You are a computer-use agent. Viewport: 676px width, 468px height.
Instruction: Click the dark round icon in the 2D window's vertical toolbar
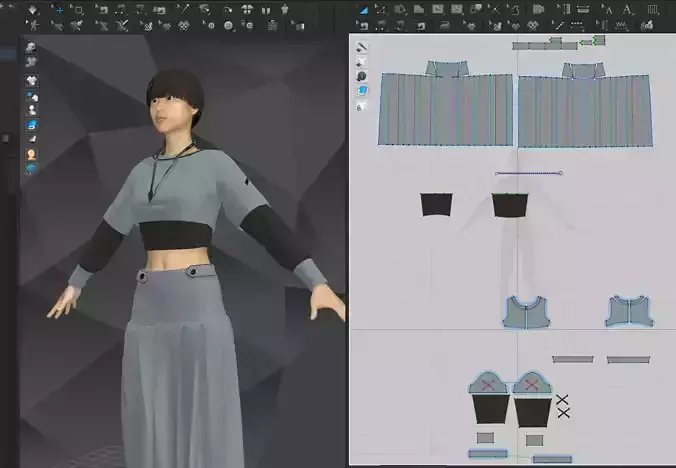tap(361, 76)
